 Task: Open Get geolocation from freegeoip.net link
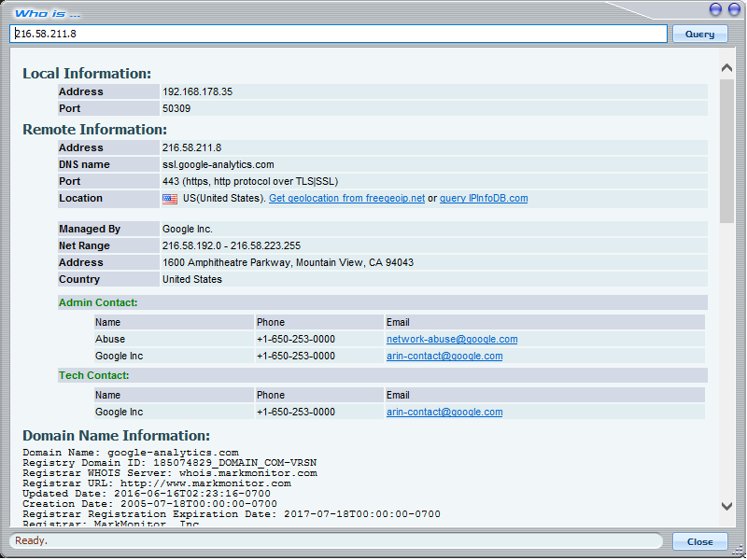[x=346, y=199]
